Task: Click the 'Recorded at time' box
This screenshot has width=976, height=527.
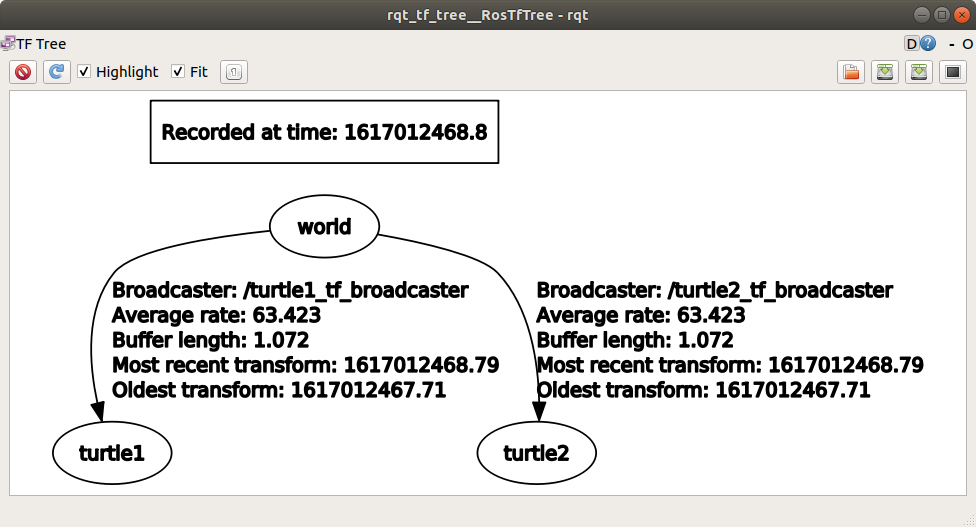Action: pos(324,132)
